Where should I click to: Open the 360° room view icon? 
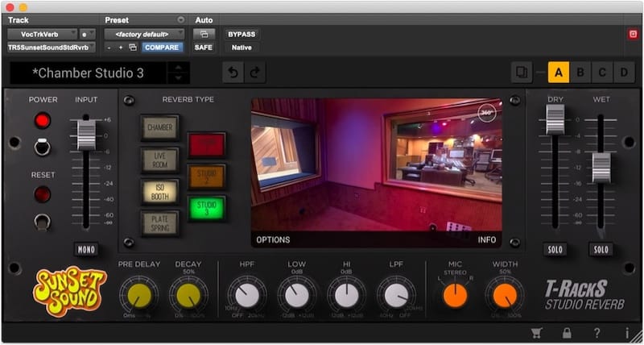pos(487,113)
